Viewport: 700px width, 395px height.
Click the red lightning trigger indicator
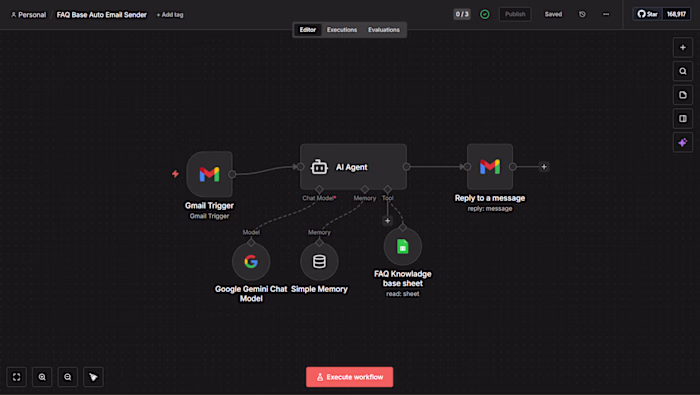tap(175, 174)
